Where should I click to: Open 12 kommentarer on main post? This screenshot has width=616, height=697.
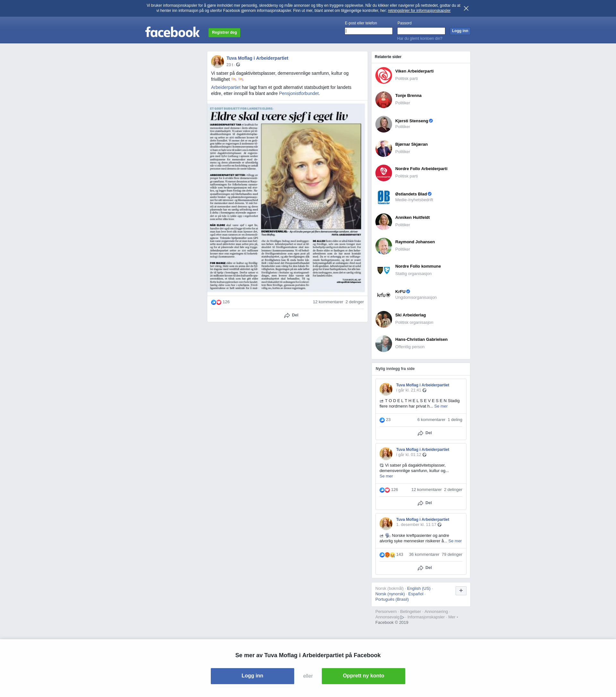click(328, 302)
